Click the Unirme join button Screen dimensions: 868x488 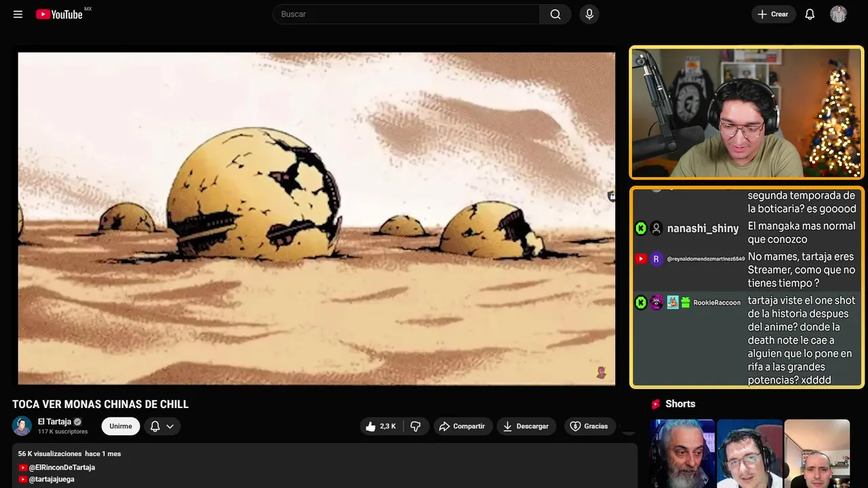(121, 426)
